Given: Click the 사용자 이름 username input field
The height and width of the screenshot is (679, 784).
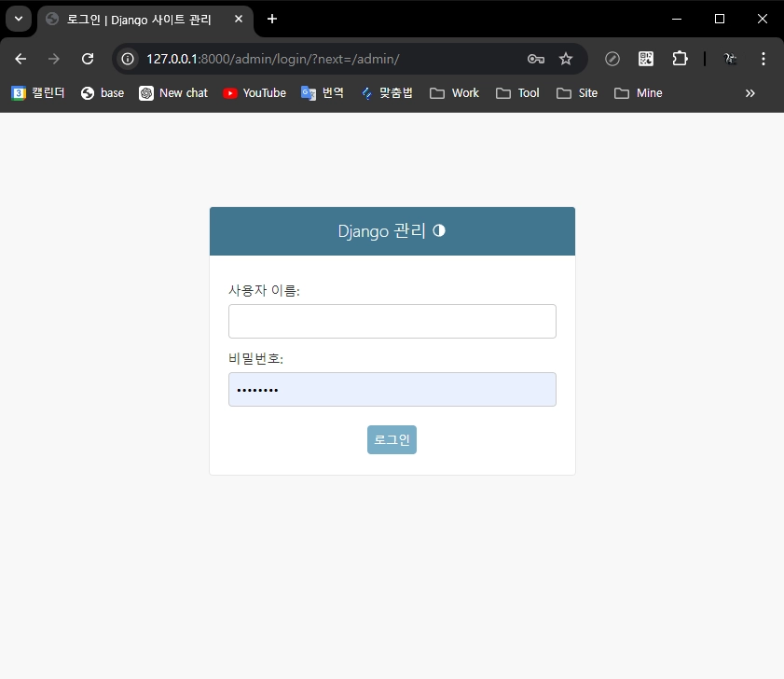Looking at the screenshot, I should [392, 321].
